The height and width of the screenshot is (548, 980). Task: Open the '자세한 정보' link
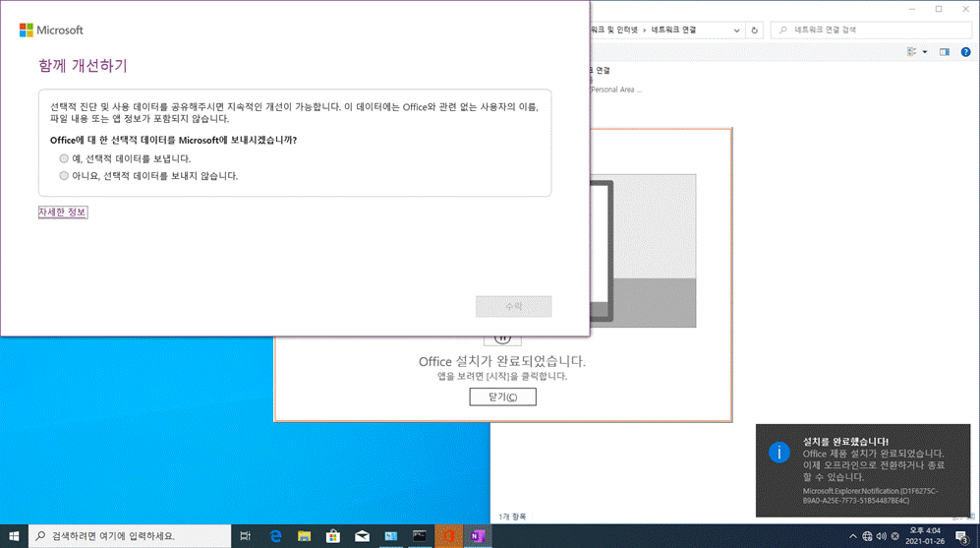pos(63,213)
